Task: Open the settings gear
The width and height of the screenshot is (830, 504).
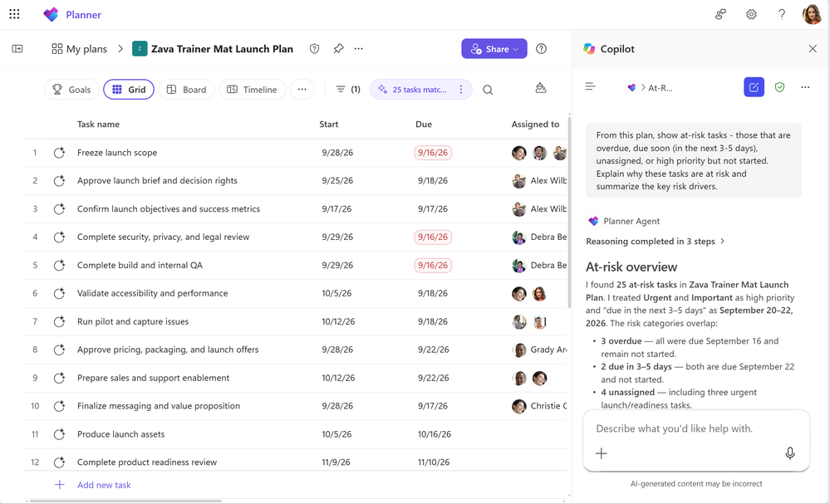Action: click(751, 14)
